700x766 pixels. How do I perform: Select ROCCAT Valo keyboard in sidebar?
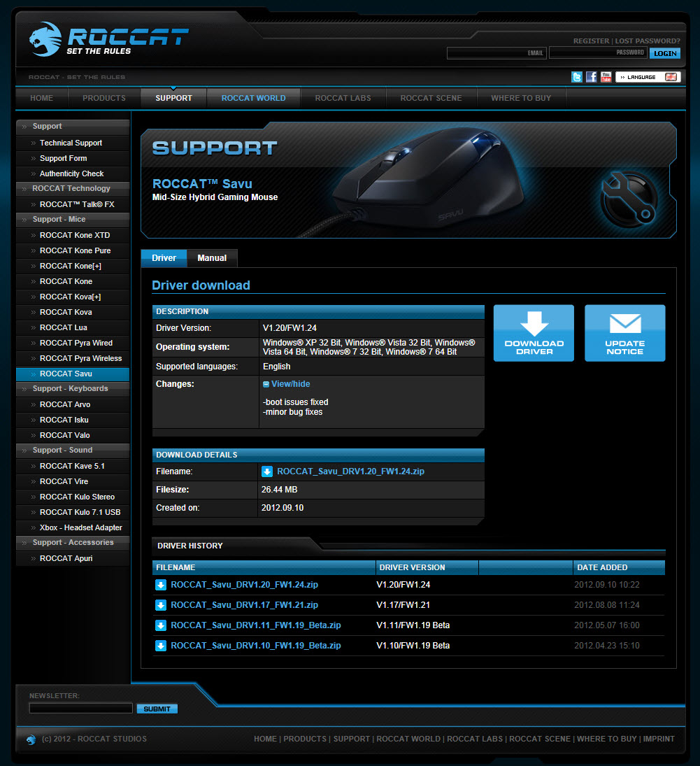pyautogui.click(x=73, y=435)
